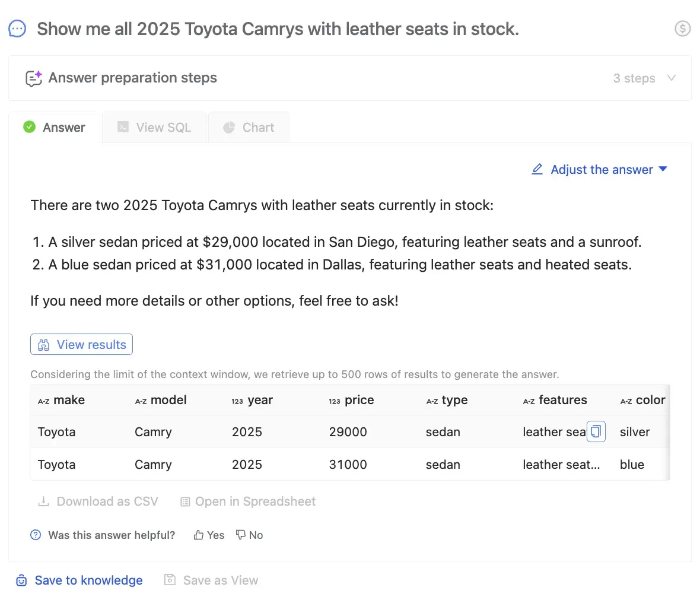The width and height of the screenshot is (700, 603).
Task: Click the View results button
Action: [82, 344]
